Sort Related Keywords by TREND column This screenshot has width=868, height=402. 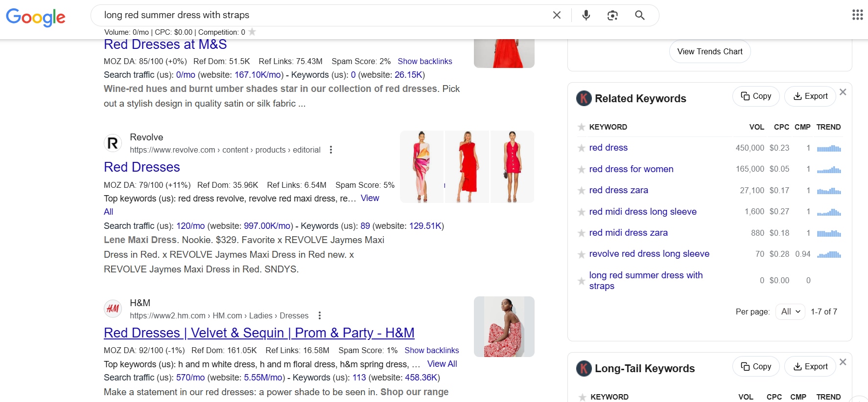pyautogui.click(x=828, y=127)
